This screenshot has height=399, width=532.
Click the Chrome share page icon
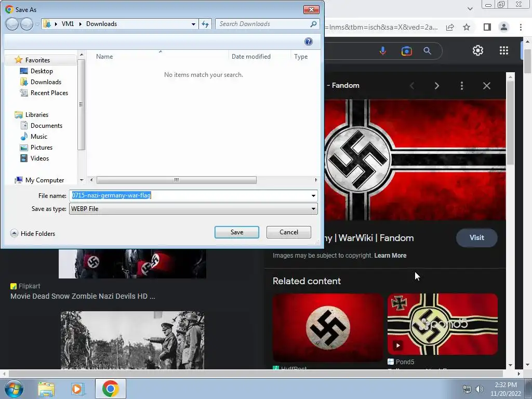[450, 27]
